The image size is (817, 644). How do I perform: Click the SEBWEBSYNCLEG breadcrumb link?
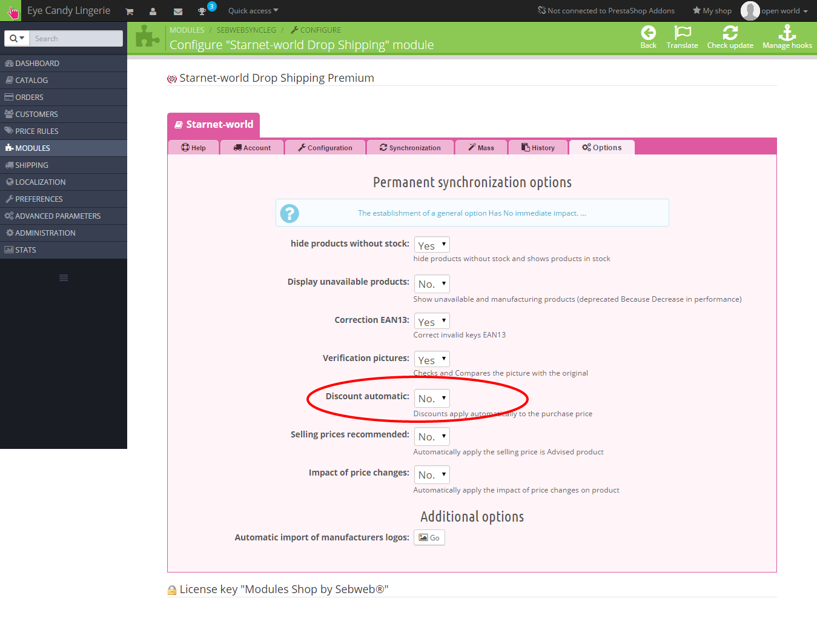[246, 30]
